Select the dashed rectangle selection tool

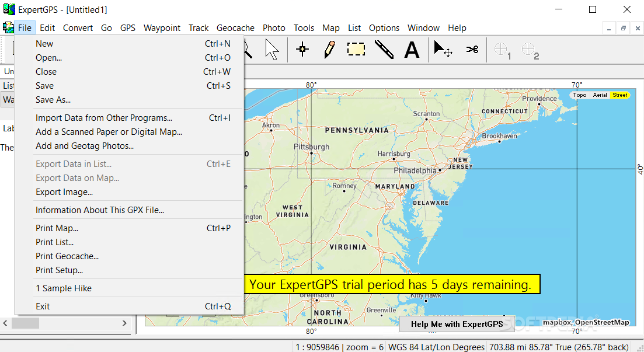pyautogui.click(x=356, y=49)
